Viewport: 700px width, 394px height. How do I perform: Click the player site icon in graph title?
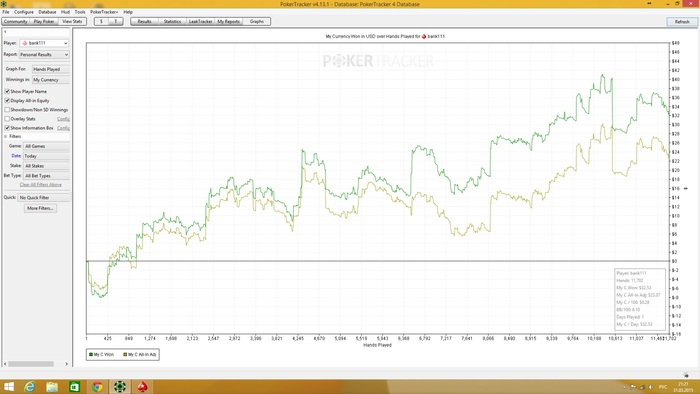424,37
